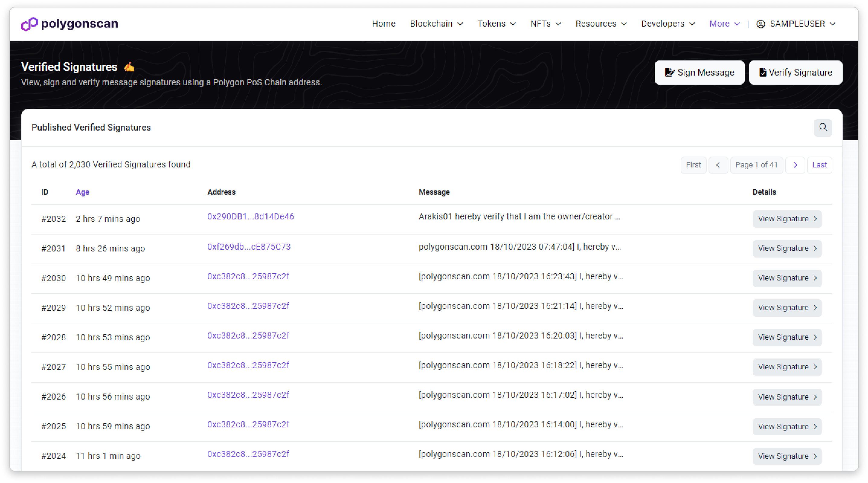The width and height of the screenshot is (868, 483).
Task: Select message with timestamp 16:20:03
Action: 521,336
